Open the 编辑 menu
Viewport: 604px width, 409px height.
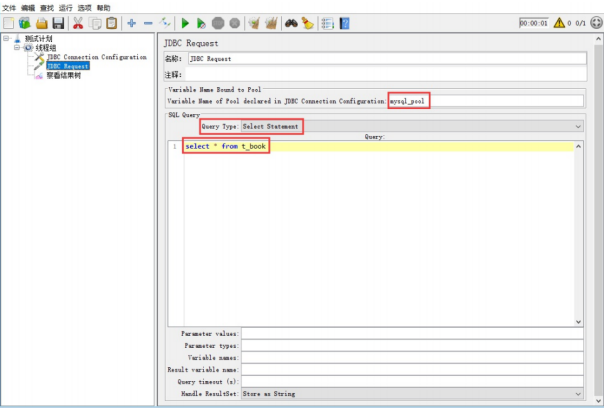[28, 8]
